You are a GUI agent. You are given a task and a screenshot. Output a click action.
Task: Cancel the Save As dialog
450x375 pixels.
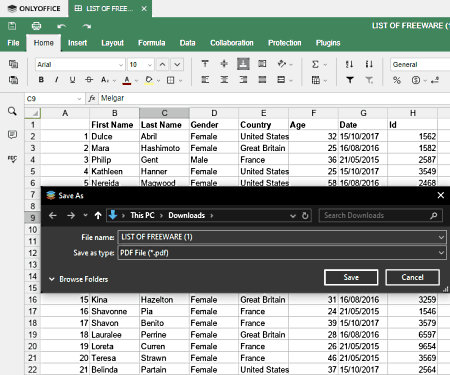click(x=412, y=277)
